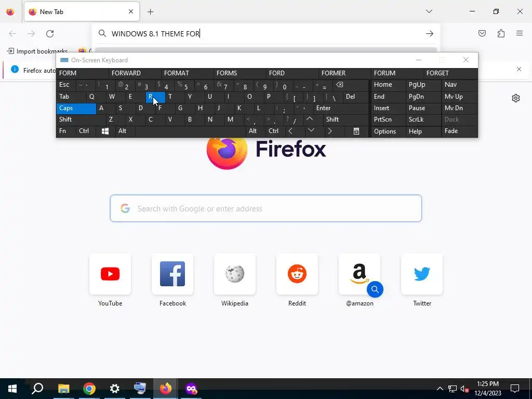Open File Explorer from taskbar

[63, 389]
